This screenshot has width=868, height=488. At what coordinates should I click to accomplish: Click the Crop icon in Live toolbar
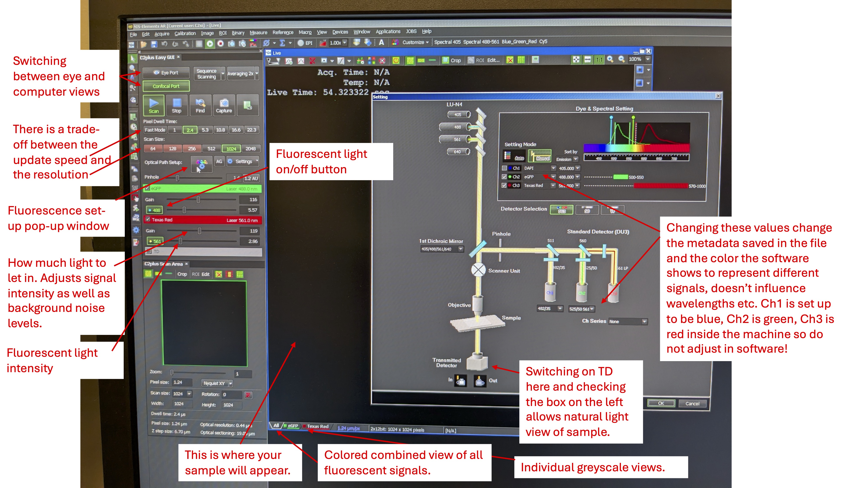pos(452,60)
